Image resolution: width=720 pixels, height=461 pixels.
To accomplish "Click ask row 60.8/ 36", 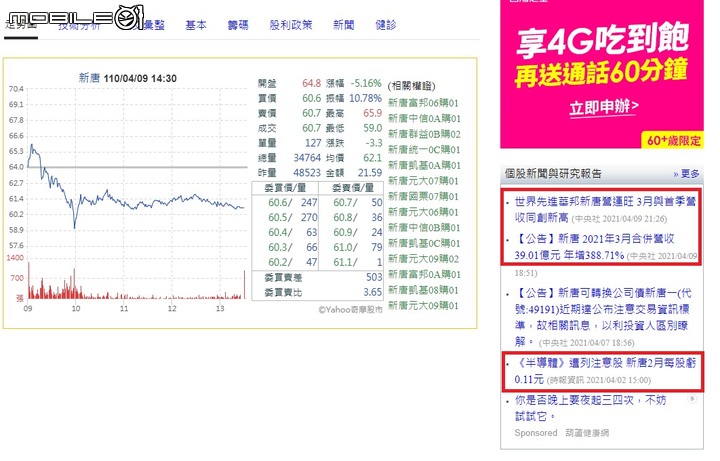I will pyautogui.click(x=358, y=217).
